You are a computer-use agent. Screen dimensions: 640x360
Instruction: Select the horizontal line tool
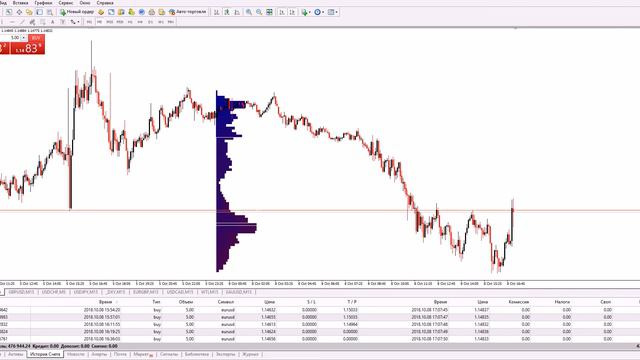pos(12,22)
